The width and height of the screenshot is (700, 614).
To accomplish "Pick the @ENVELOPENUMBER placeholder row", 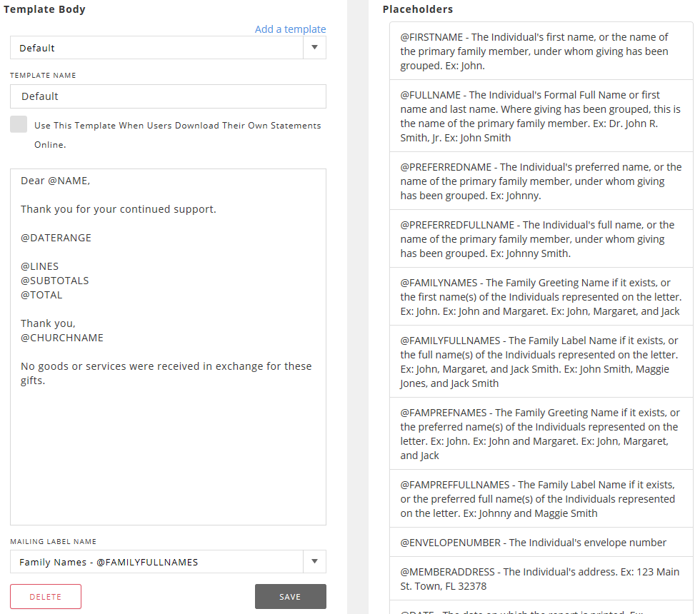I will (x=541, y=543).
